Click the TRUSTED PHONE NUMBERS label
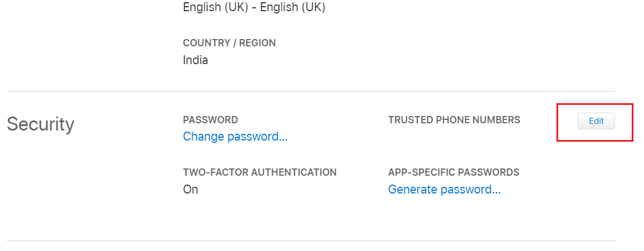 454,120
